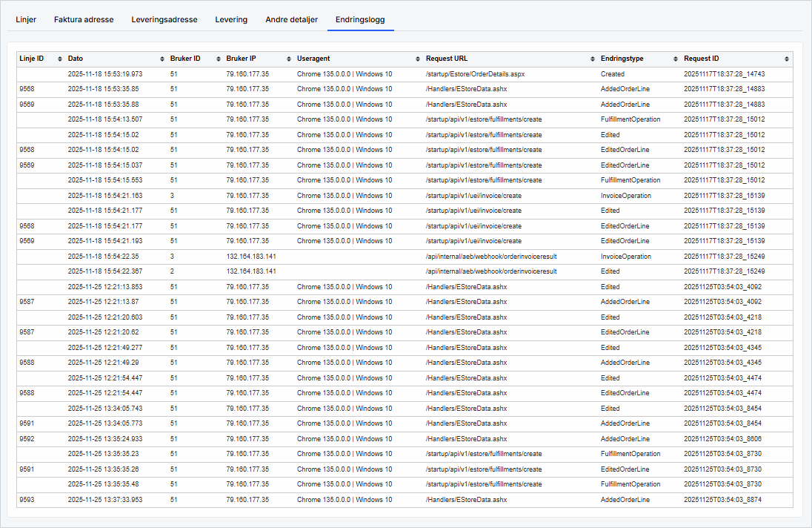Image resolution: width=812 pixels, height=528 pixels.
Task: Click the sort arrows in Dato column
Action: point(162,59)
